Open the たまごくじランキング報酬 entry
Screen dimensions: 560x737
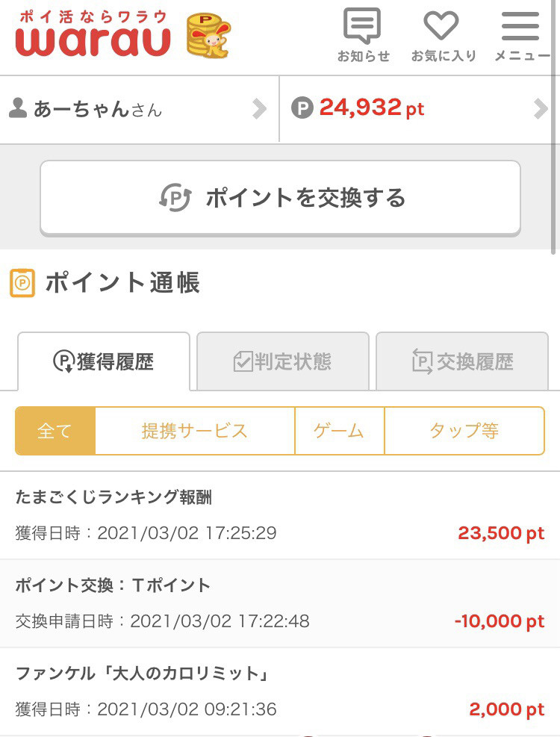point(280,515)
